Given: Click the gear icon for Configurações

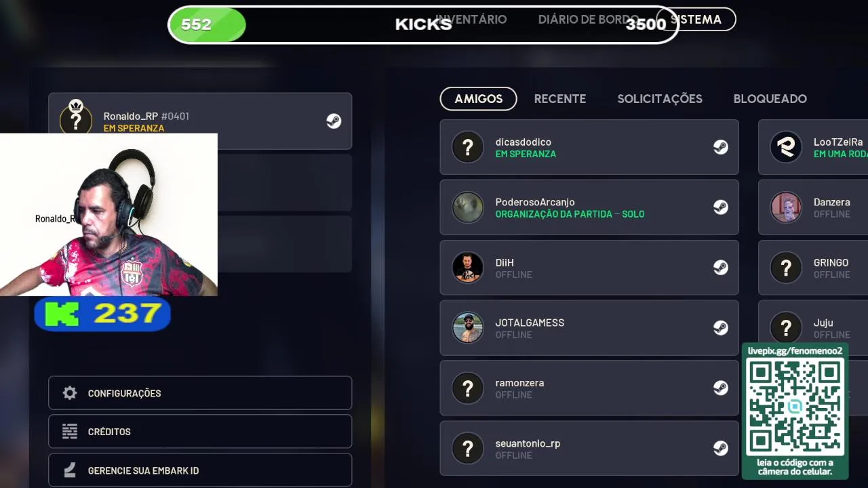Looking at the screenshot, I should (x=70, y=393).
